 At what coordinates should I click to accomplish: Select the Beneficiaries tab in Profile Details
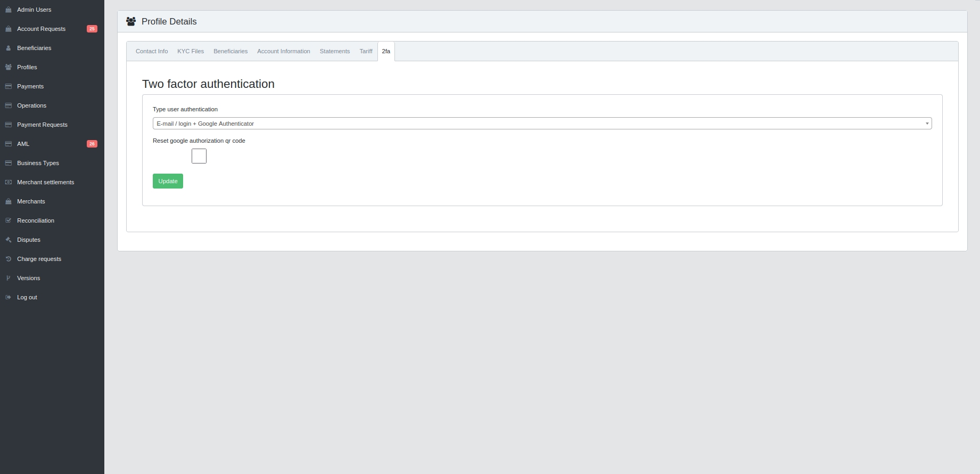tap(230, 52)
